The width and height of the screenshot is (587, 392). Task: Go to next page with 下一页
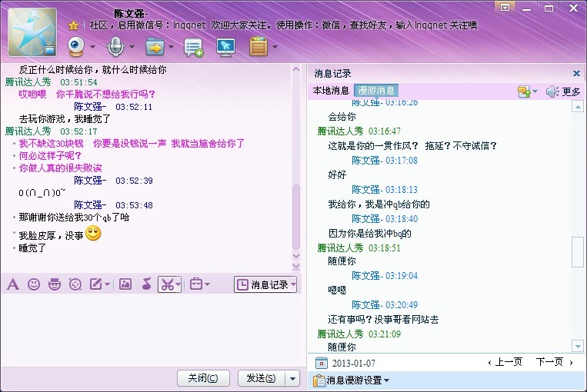pos(554,362)
